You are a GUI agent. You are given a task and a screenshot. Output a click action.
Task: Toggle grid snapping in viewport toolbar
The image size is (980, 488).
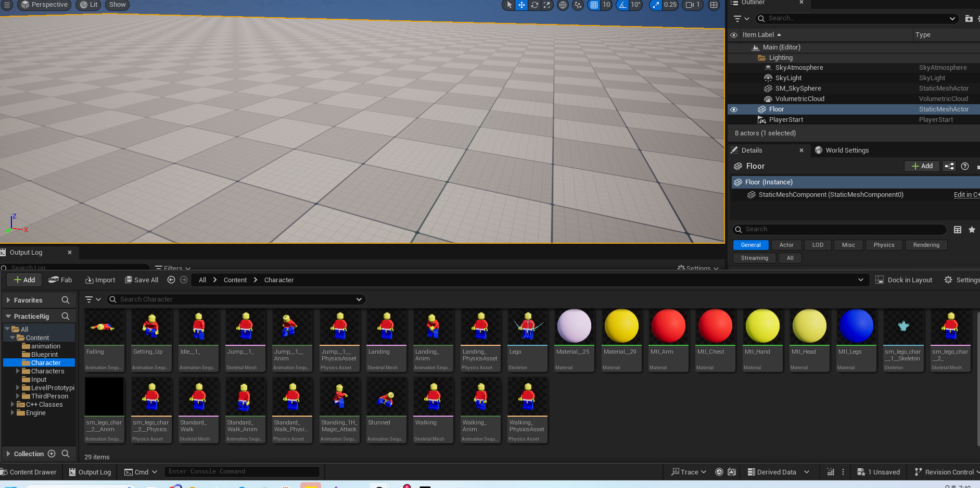point(594,5)
